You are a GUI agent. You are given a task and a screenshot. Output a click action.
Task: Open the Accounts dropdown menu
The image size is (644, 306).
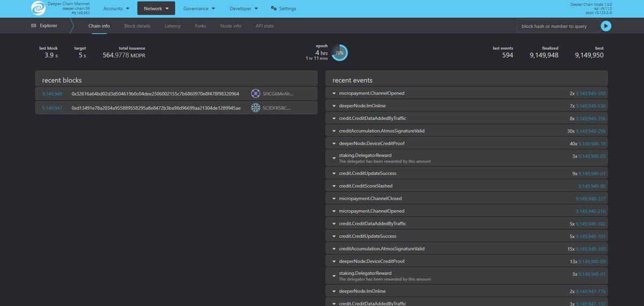116,9
